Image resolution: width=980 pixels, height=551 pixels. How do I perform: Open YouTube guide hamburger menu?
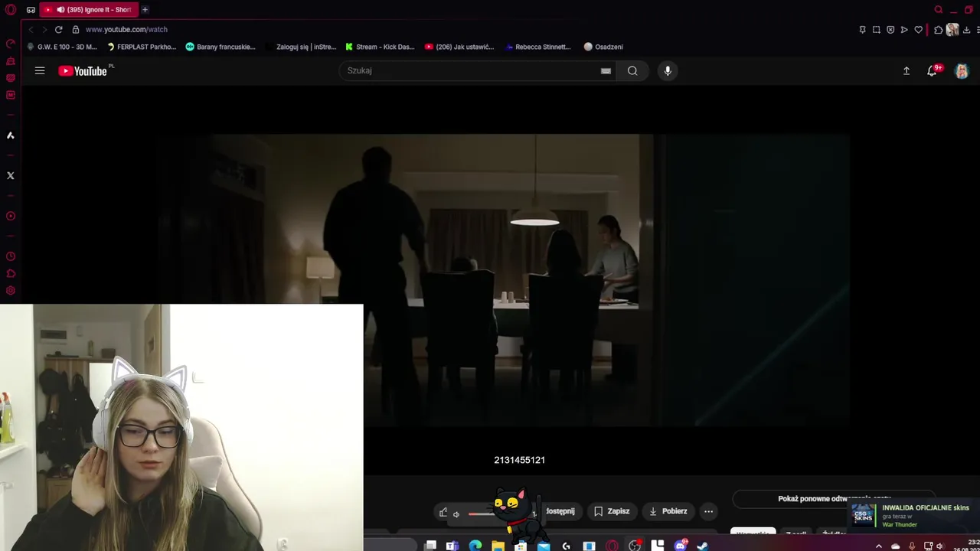point(40,70)
